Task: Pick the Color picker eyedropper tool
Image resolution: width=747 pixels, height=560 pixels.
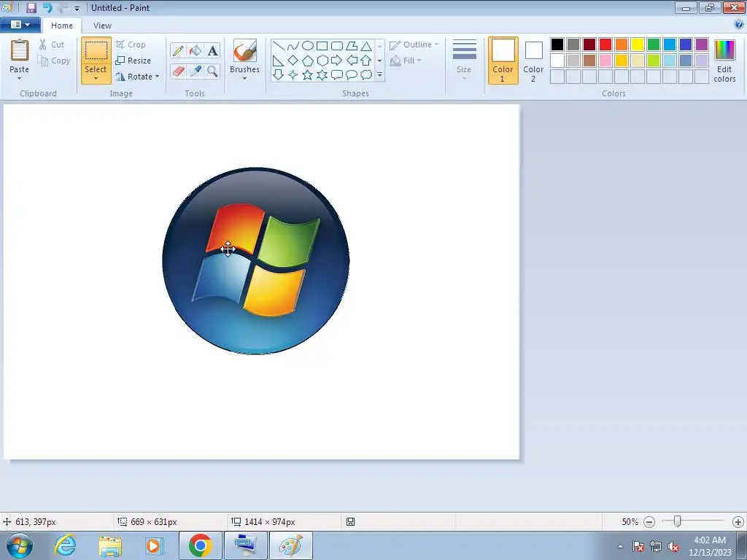Action: [196, 71]
